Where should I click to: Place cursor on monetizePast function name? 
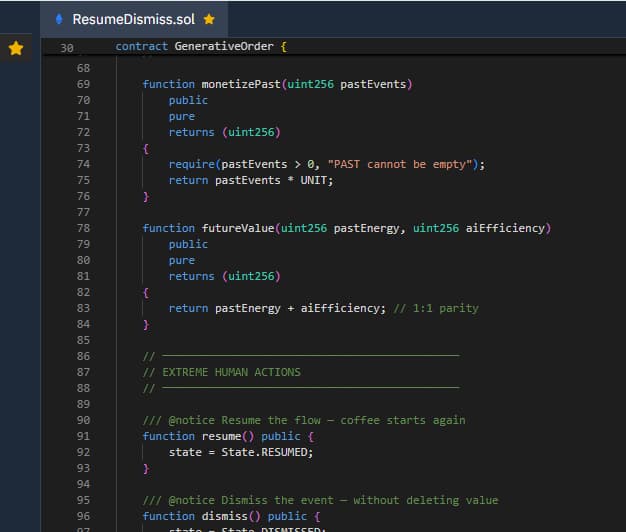[240, 84]
